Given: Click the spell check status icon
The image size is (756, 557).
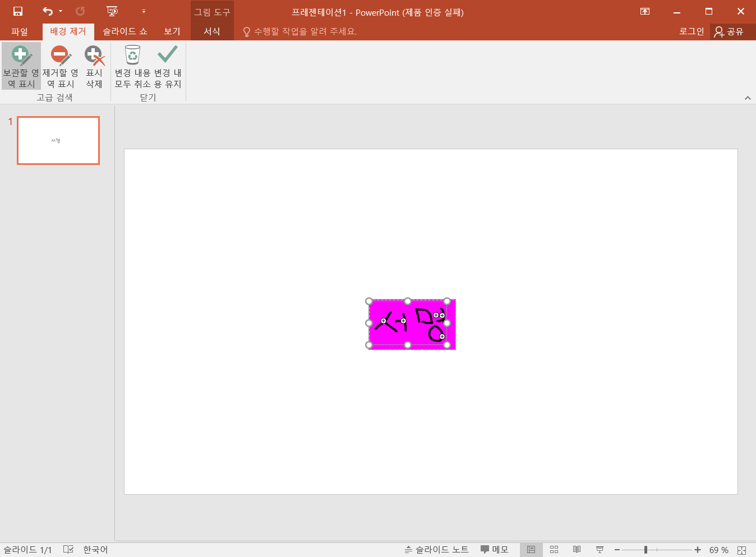Looking at the screenshot, I should tap(68, 549).
